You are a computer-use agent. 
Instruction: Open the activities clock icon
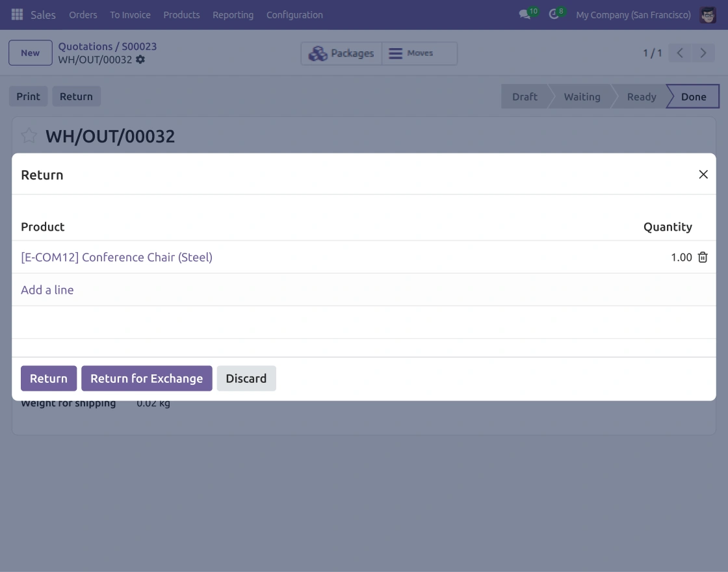[x=553, y=15]
